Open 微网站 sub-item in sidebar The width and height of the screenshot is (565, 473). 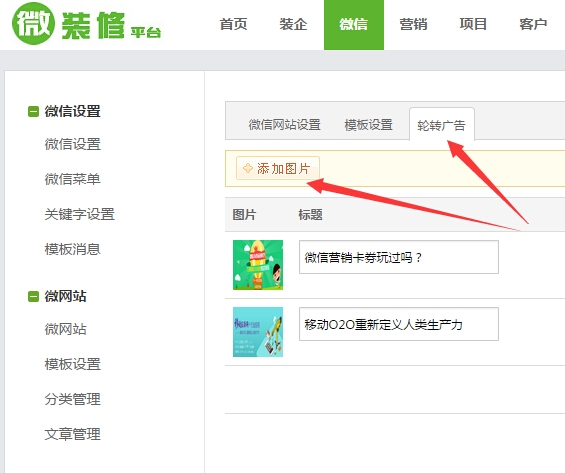66,329
